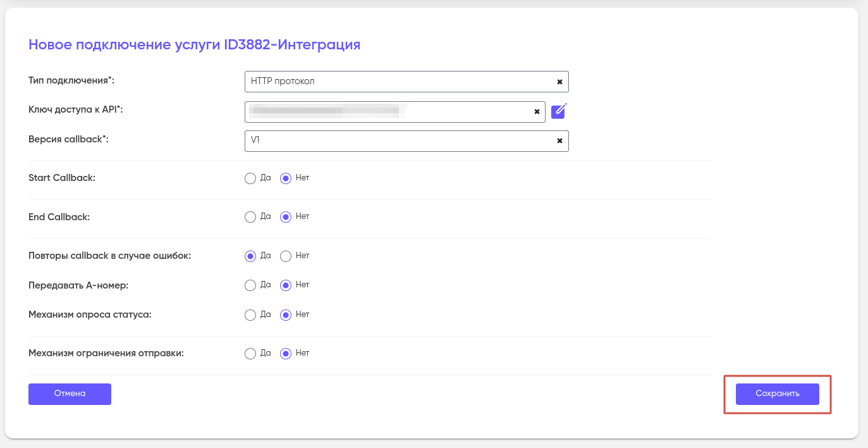Select Да for Start Callback
Screen dimensions: 868x448
coord(250,178)
